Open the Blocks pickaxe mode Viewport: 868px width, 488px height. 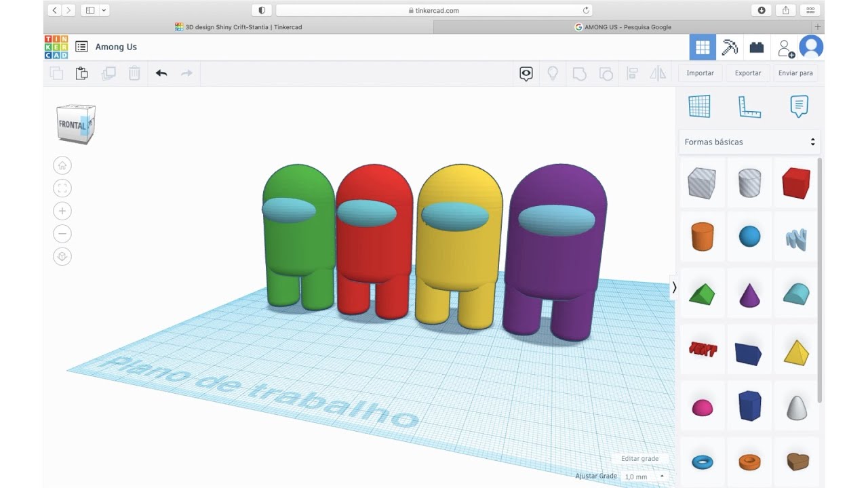coord(730,47)
